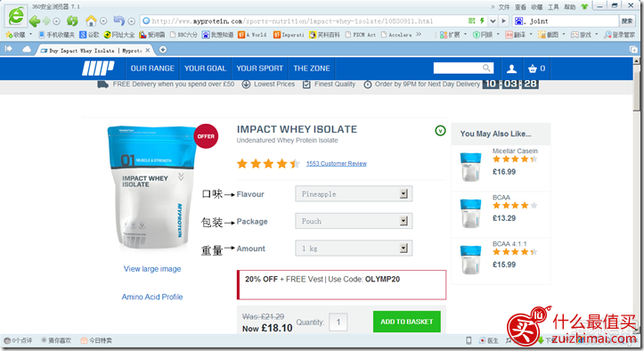Click the green lightning speed mode icon

tap(482, 20)
